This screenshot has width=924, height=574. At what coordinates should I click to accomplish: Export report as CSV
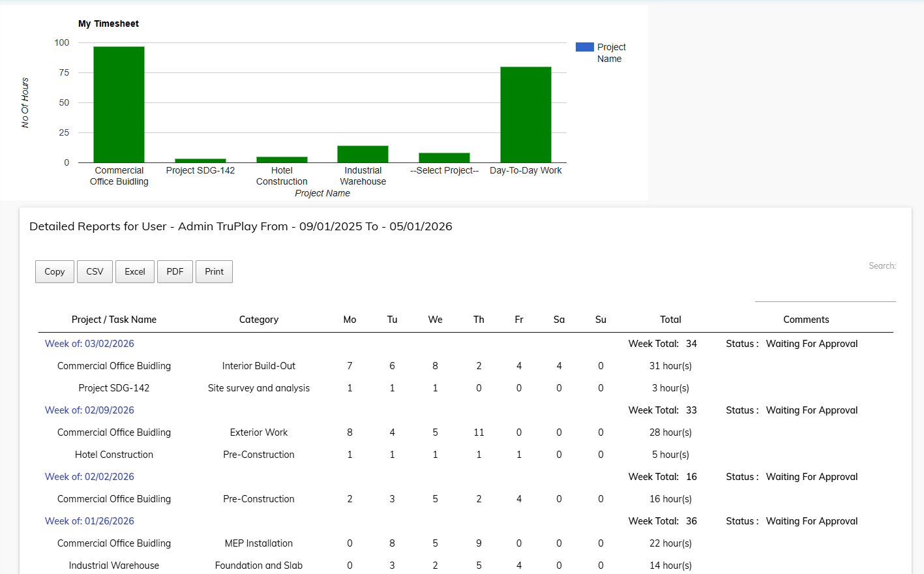(x=95, y=271)
